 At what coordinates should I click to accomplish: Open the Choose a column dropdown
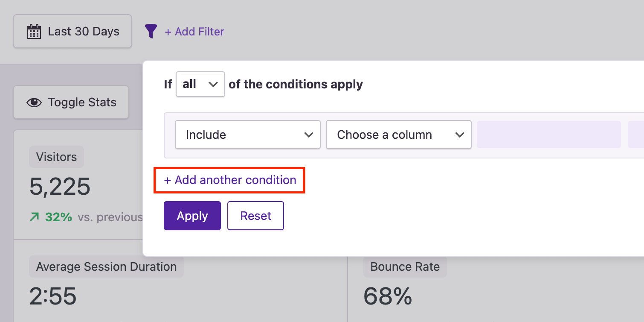coord(398,135)
